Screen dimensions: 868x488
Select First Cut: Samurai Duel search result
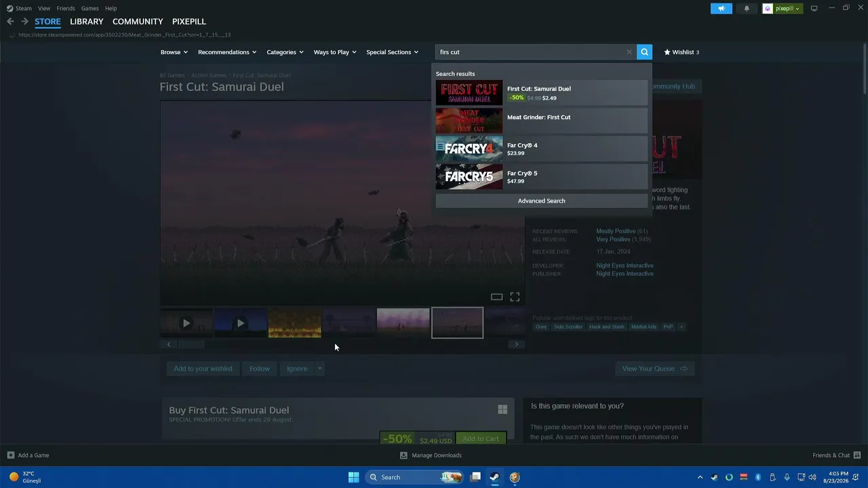(541, 93)
